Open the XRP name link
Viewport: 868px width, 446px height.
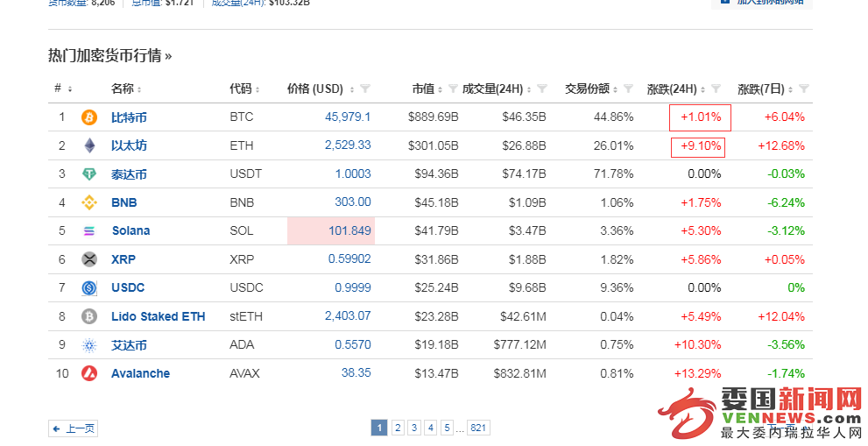coord(123,259)
